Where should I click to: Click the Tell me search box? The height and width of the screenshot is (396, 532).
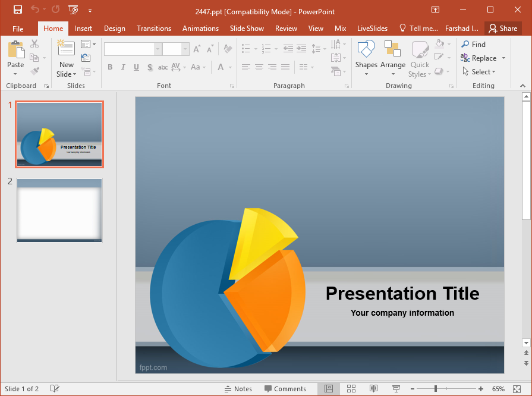[418, 29]
